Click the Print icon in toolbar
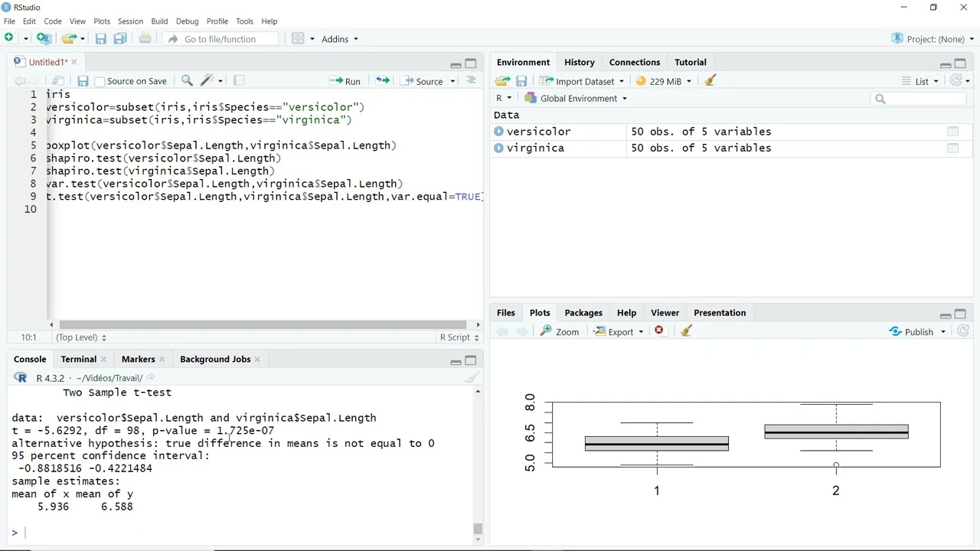Image resolution: width=980 pixels, height=551 pixels. (x=145, y=38)
